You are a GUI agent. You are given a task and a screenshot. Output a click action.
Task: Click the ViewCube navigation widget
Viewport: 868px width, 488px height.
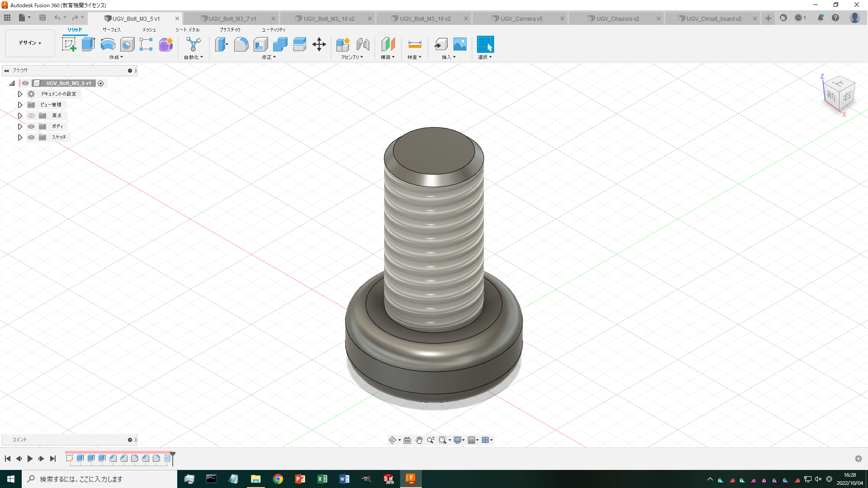coord(839,94)
